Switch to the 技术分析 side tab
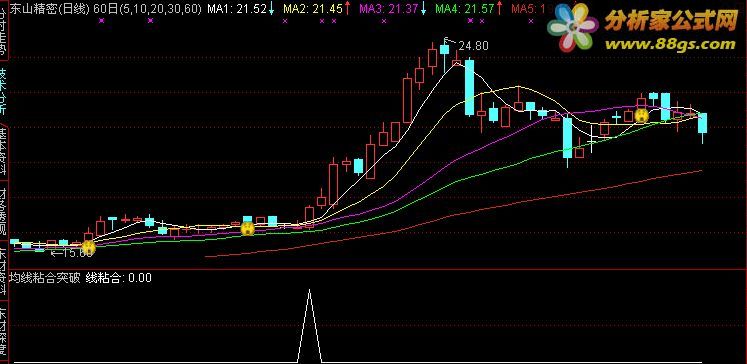 [4, 91]
